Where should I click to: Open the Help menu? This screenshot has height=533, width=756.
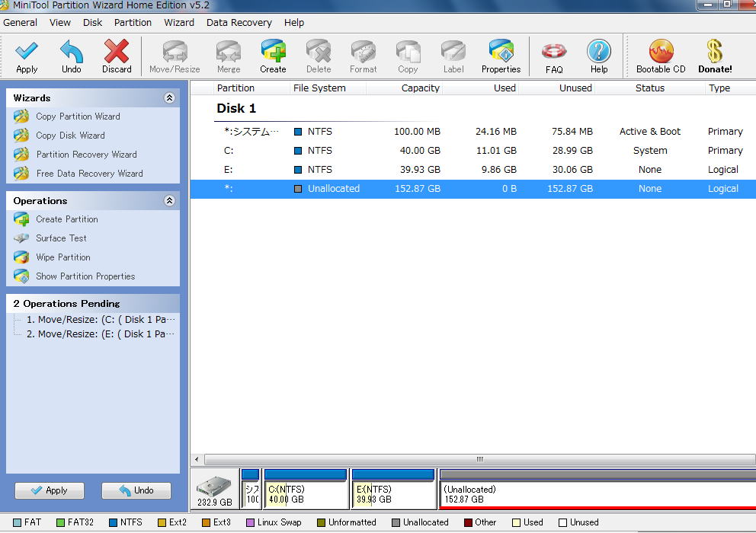click(x=294, y=23)
